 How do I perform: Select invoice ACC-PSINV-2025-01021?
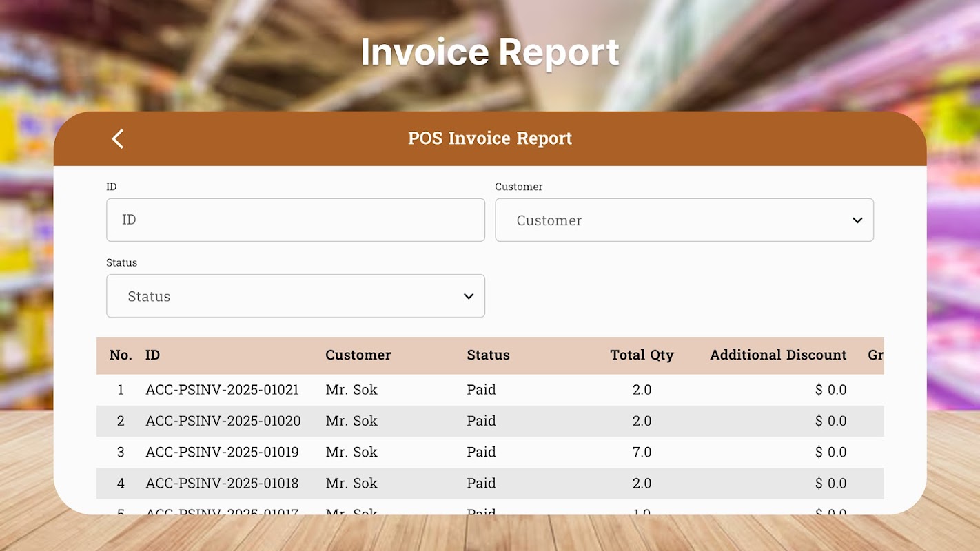click(222, 390)
